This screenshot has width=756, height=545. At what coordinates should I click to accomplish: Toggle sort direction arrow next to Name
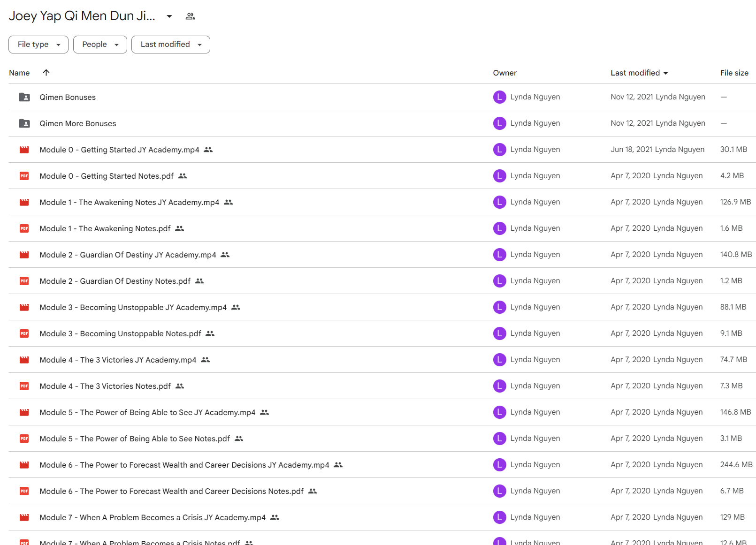(46, 73)
